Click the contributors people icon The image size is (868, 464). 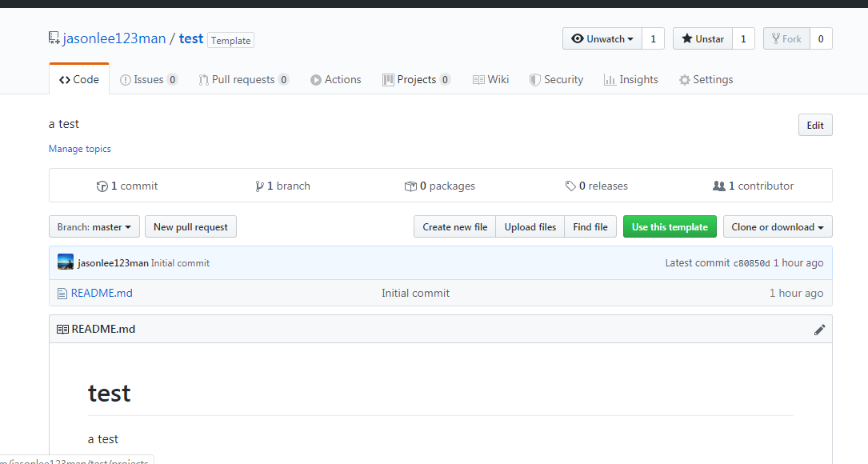pyautogui.click(x=718, y=186)
